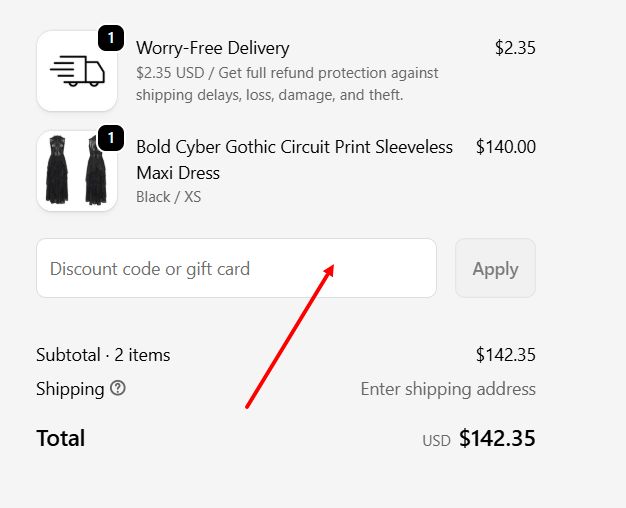This screenshot has width=626, height=508.
Task: Select the Worry-Free Delivery title
Action: pos(212,48)
